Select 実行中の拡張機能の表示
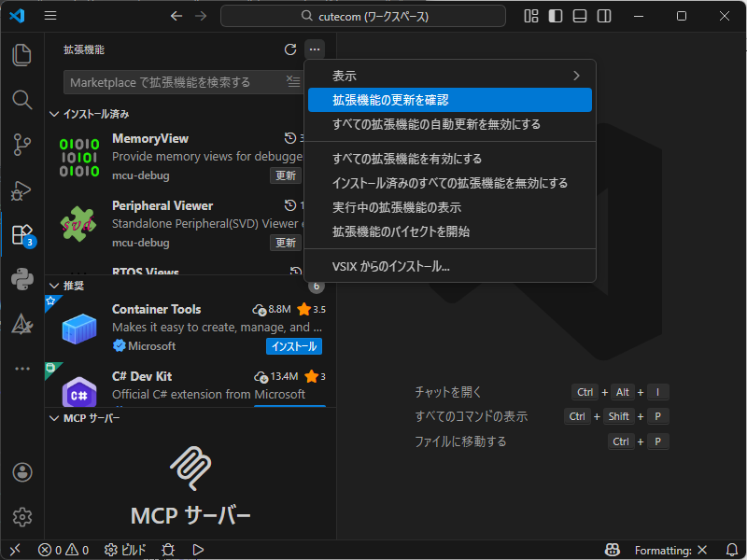 [450, 207]
